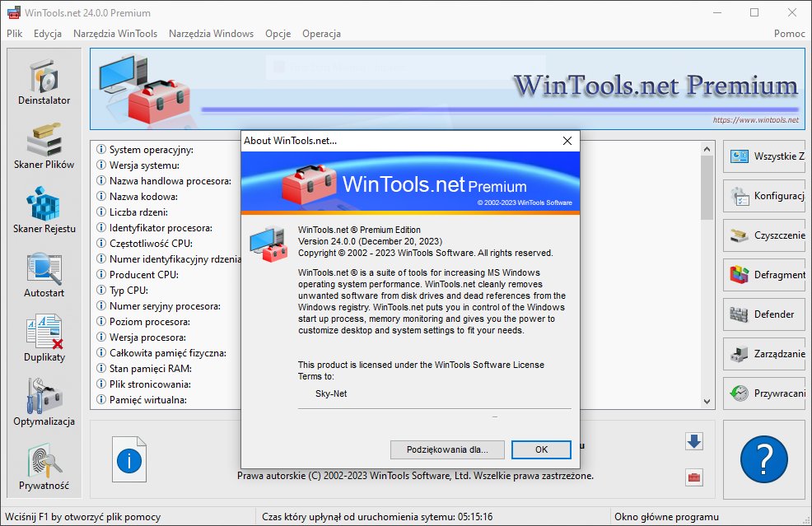The width and height of the screenshot is (812, 526).
Task: Select Częstotliwość CPU: row
Action: (144, 244)
